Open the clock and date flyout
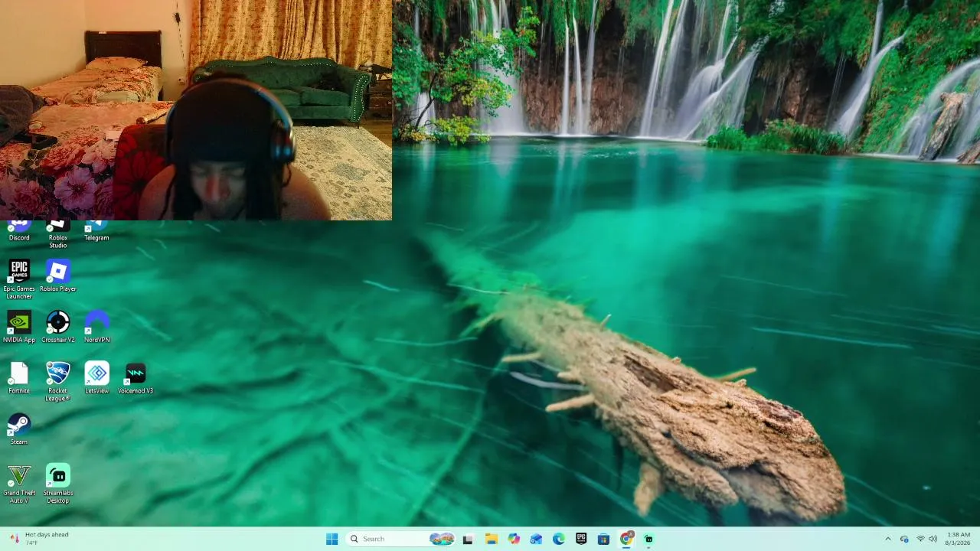The width and height of the screenshot is (980, 551). coord(959,539)
